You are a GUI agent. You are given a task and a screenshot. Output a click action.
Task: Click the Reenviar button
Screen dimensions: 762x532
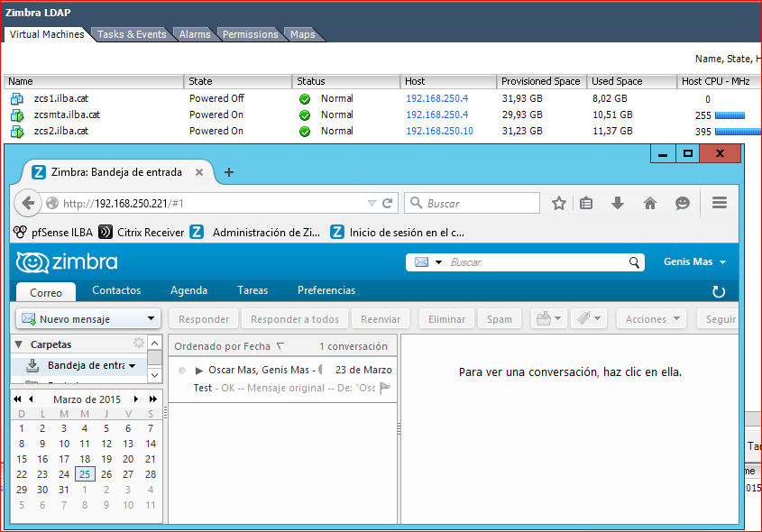coord(381,318)
